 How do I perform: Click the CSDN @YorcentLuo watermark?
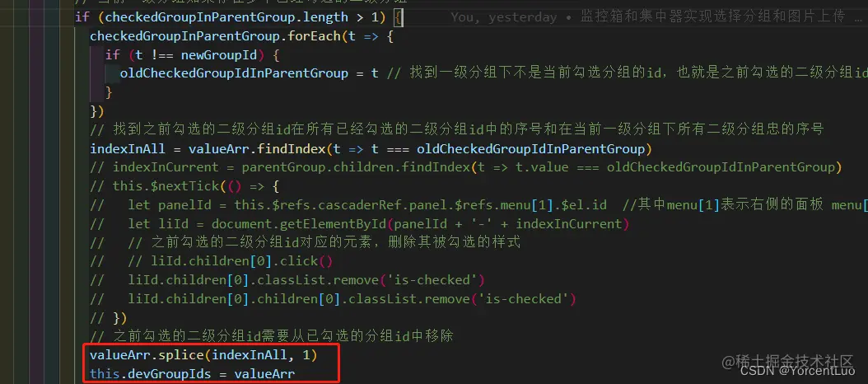798,371
